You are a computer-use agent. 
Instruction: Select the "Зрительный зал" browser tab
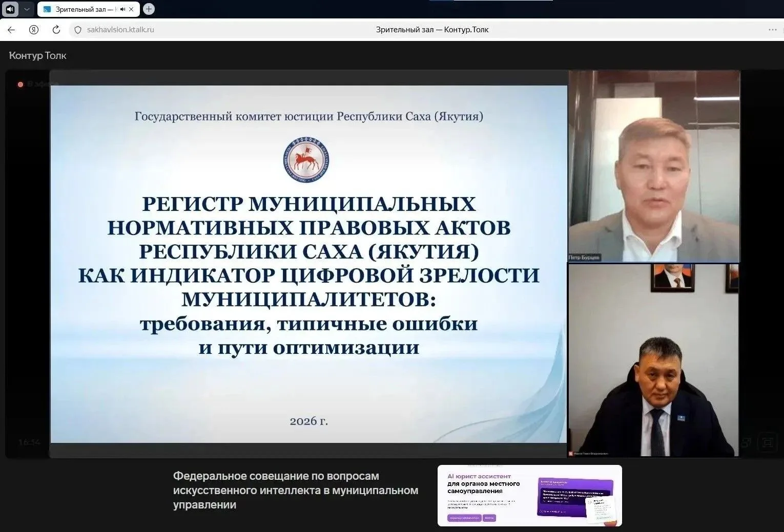click(x=88, y=9)
